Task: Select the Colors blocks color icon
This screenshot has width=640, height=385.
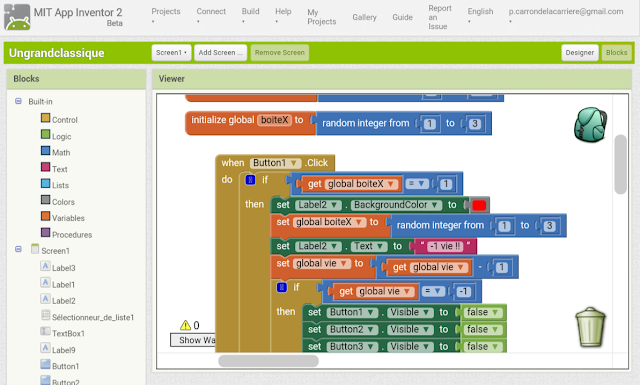Action: [x=45, y=200]
